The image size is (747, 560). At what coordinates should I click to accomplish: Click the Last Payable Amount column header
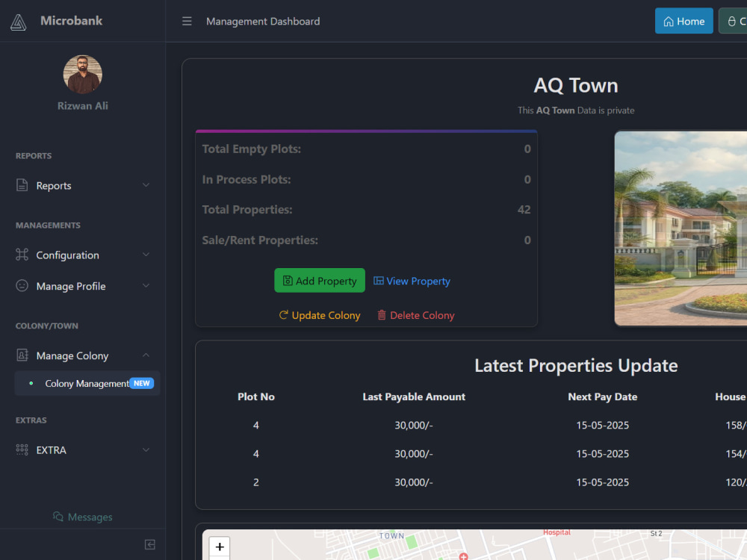[414, 396]
